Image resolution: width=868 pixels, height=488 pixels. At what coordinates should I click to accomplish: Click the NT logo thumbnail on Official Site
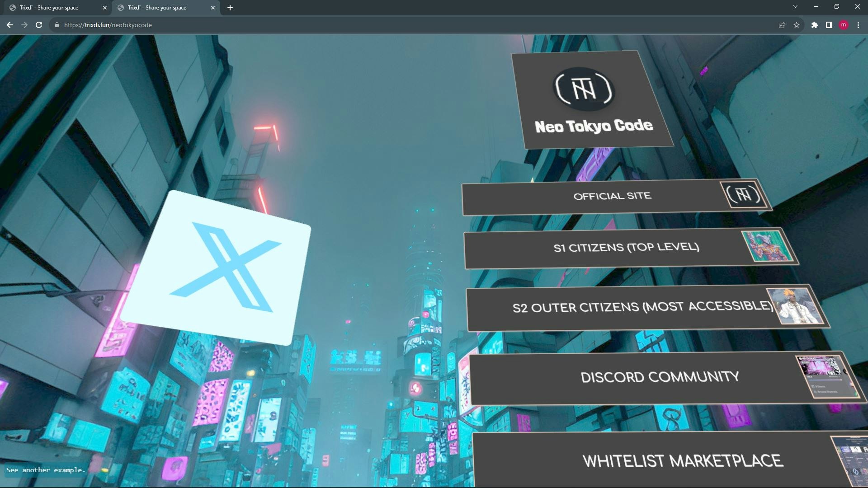[744, 195]
